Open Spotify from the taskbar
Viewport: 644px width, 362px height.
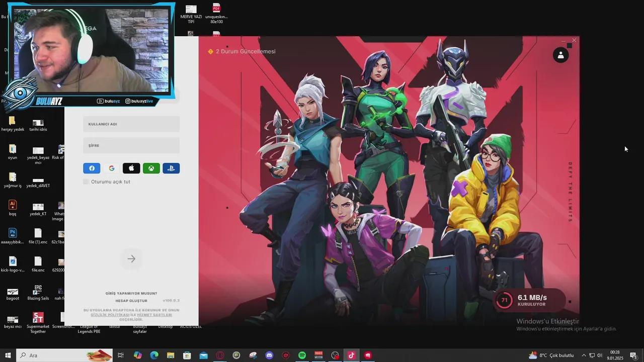(302, 355)
